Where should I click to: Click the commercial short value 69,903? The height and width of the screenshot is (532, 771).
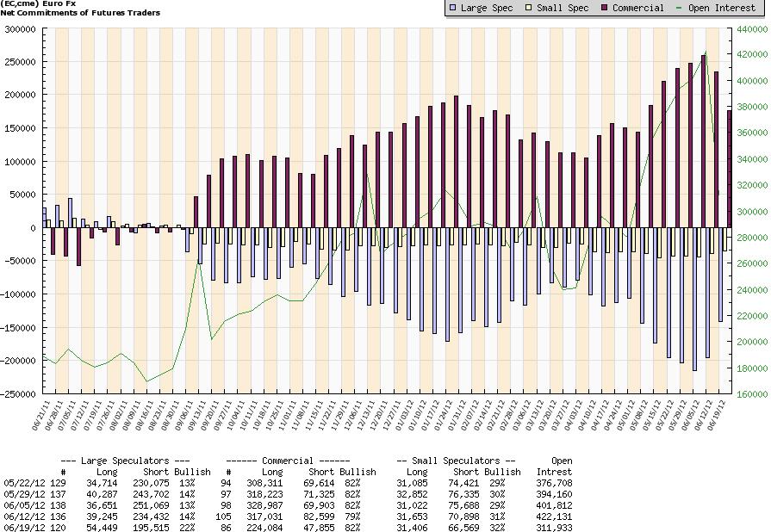(x=319, y=505)
